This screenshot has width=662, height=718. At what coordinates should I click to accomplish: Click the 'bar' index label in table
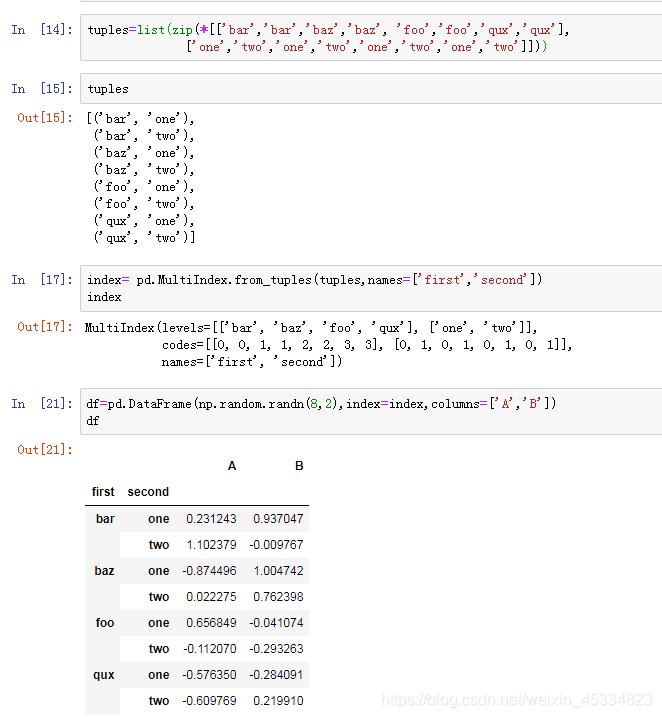[105, 519]
